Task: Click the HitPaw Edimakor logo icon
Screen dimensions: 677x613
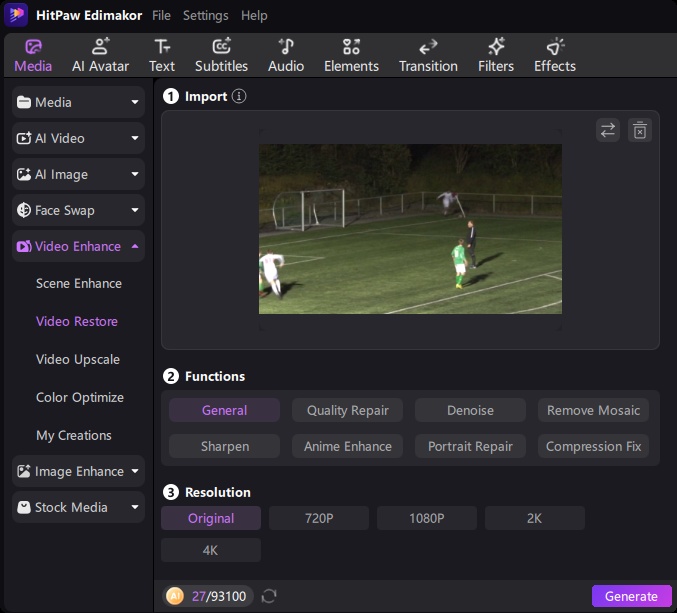Action: (x=16, y=15)
